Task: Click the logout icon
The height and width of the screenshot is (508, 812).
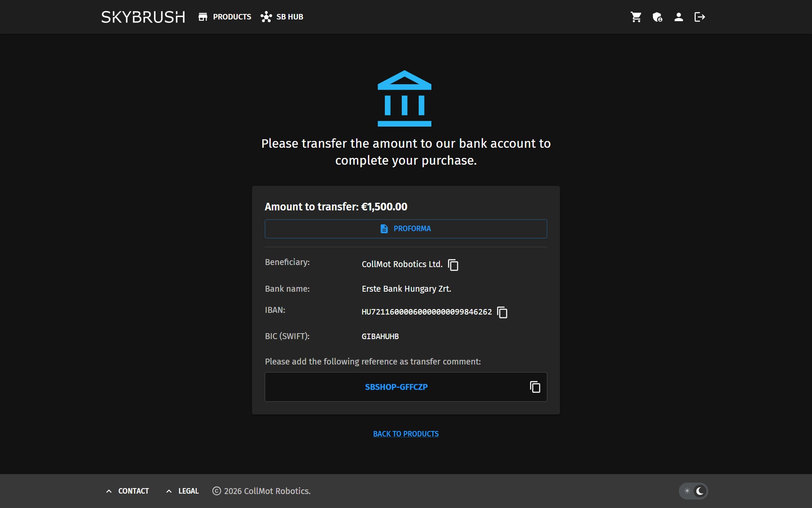Action: point(700,17)
